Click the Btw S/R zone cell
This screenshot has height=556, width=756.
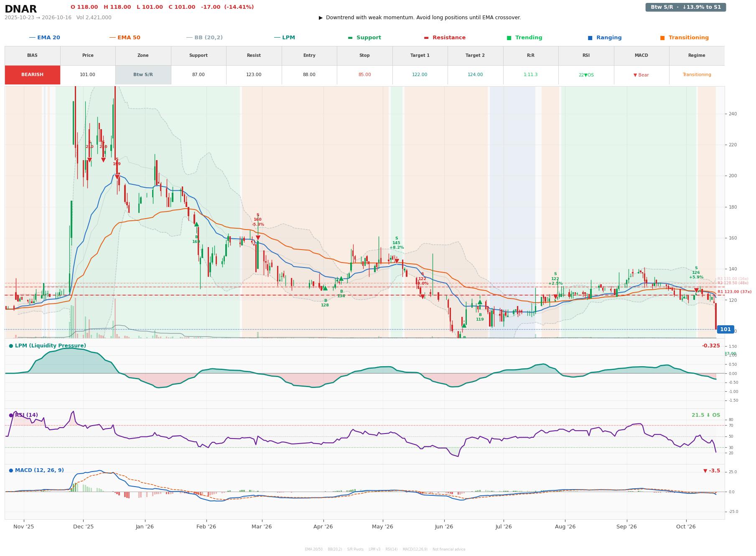[x=143, y=75]
